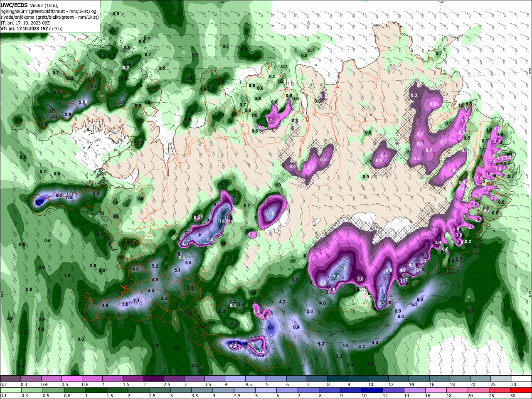Image resolution: width=532 pixels, height=399 pixels.
Task: Click the 20W longitude label
Action: 221,2
